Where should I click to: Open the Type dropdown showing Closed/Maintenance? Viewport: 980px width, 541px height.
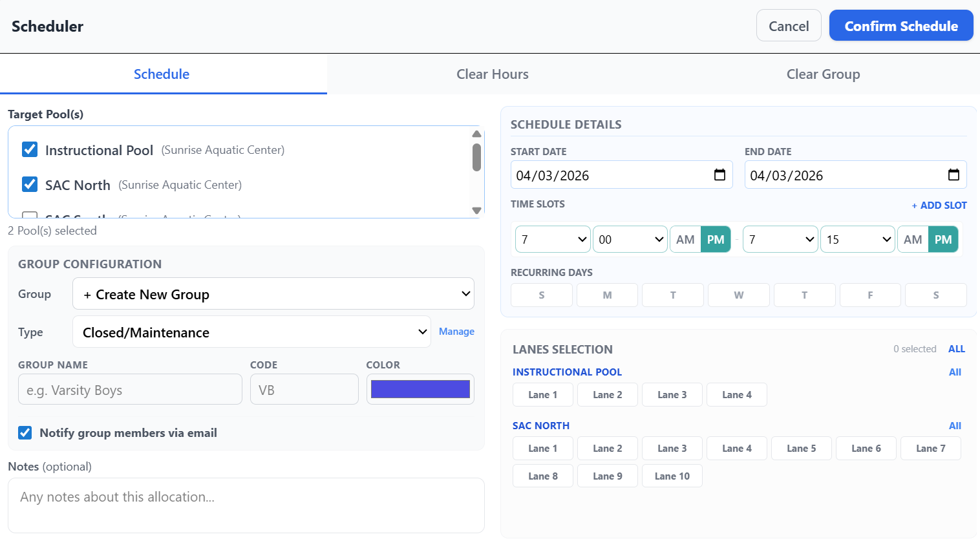point(252,332)
